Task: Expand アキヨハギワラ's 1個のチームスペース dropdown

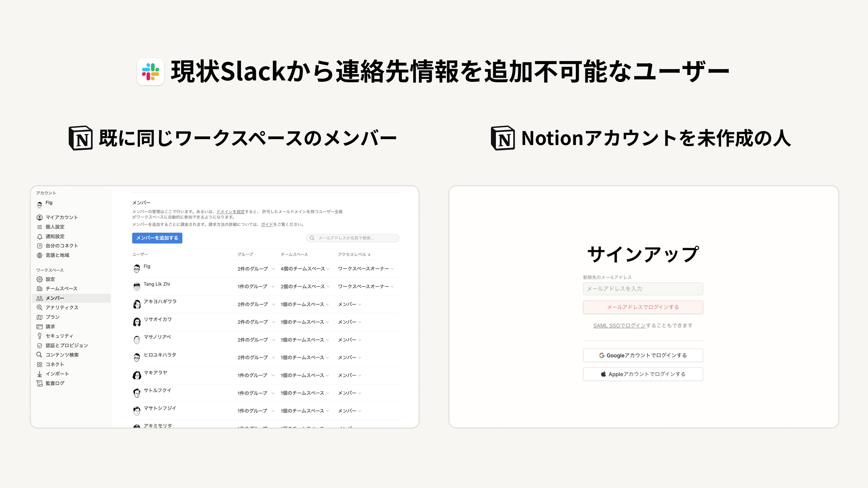Action: (304, 304)
